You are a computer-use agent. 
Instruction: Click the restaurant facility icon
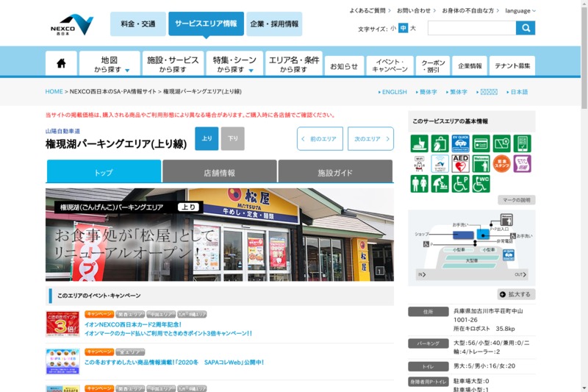point(420,143)
